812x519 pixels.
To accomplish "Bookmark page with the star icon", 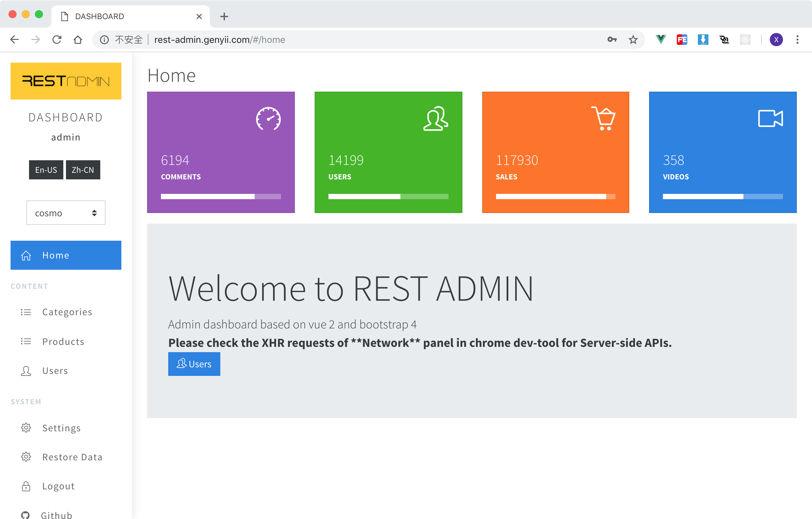I will tap(633, 40).
